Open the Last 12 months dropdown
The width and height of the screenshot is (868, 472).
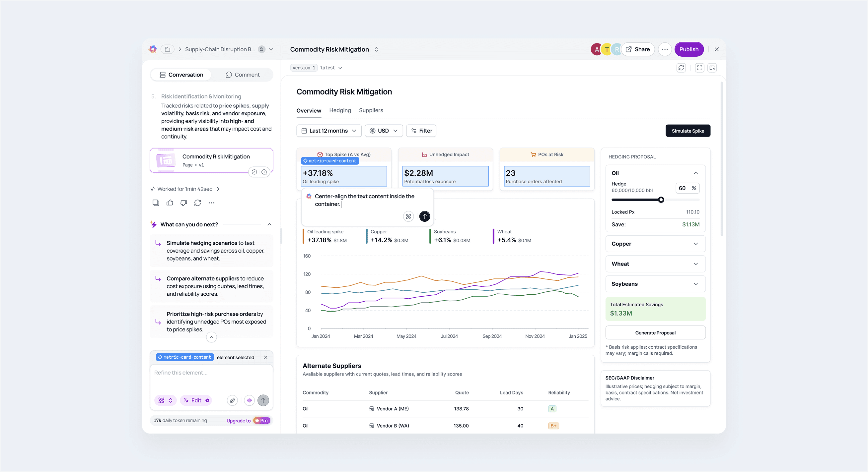pyautogui.click(x=329, y=131)
